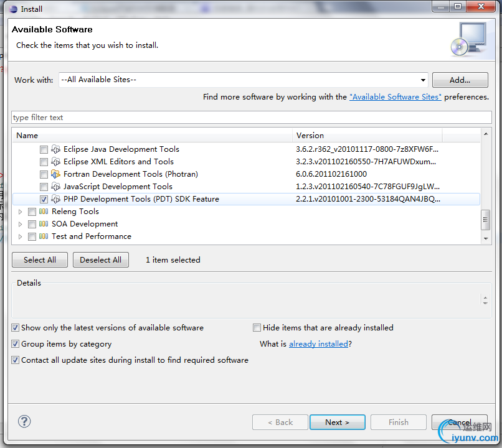Click the version cell starting 3.2.3.v201102160550
502x448 pixels.
pyautogui.click(x=366, y=162)
